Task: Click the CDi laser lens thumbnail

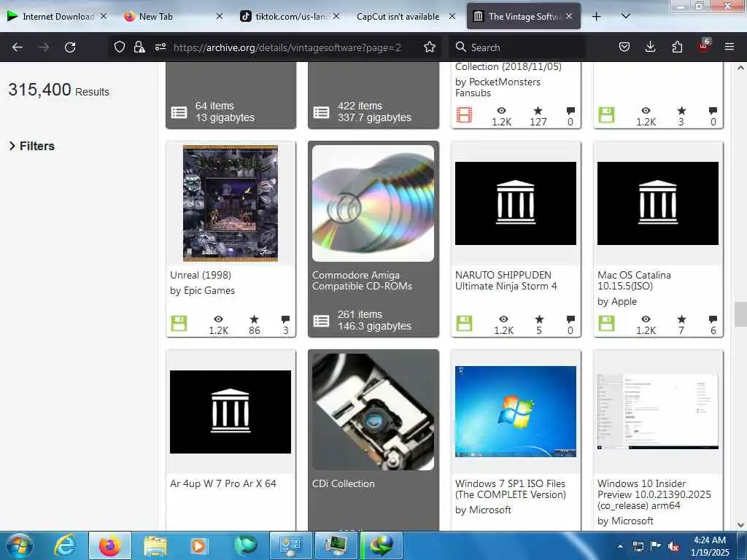Action: (373, 412)
